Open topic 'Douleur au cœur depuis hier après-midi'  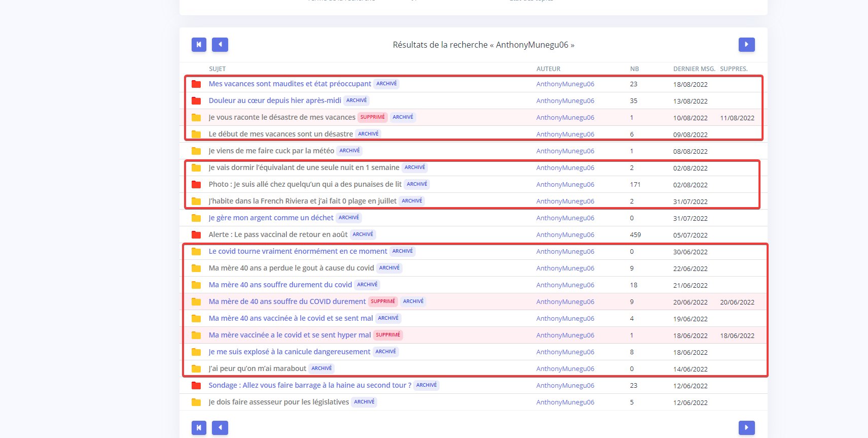coord(275,100)
